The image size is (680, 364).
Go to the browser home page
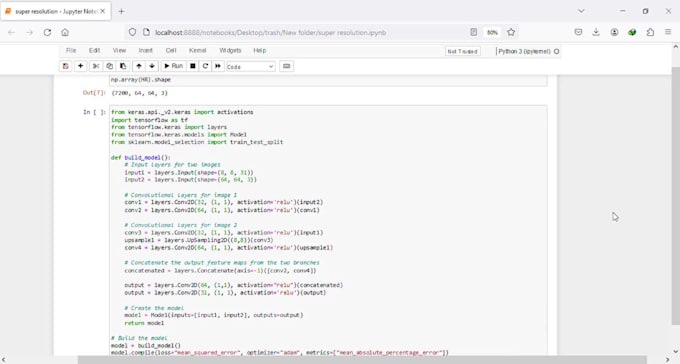(x=65, y=32)
